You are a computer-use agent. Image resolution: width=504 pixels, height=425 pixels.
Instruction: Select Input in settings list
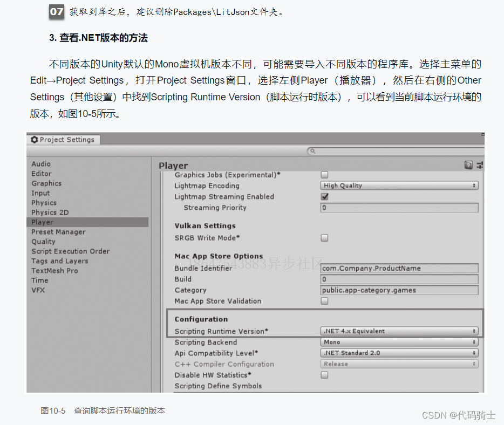tap(40, 193)
